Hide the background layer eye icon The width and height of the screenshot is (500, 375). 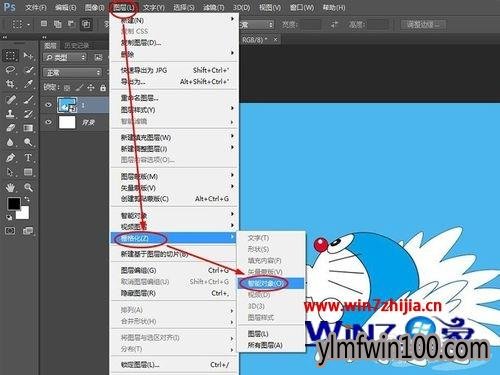pyautogui.click(x=48, y=122)
